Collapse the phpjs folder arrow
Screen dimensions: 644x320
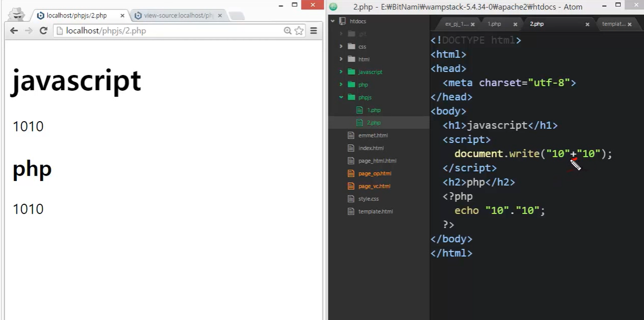click(341, 97)
